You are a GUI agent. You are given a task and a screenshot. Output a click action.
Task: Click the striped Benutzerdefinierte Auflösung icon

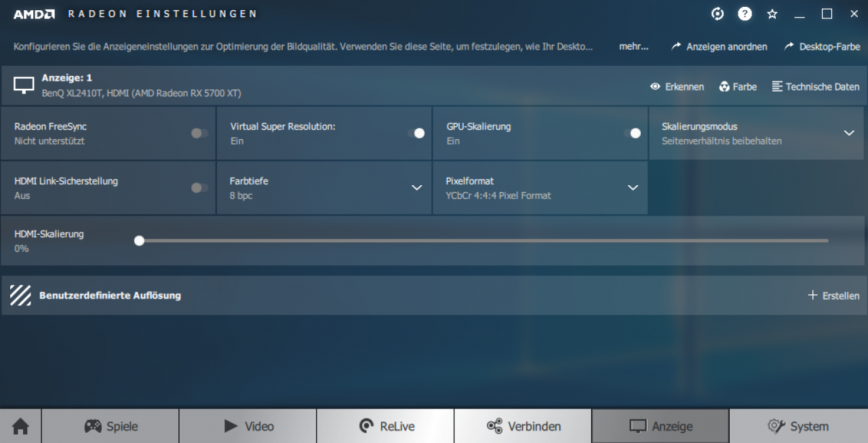[20, 295]
